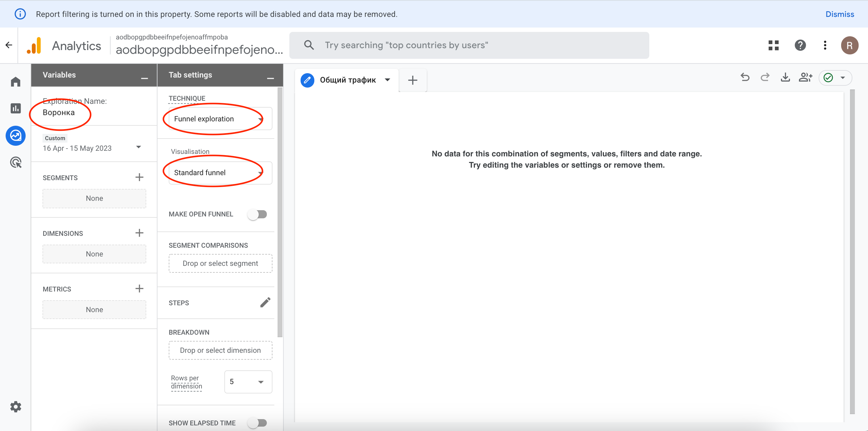The height and width of the screenshot is (431, 868).
Task: Click the undo arrow icon
Action: (745, 78)
